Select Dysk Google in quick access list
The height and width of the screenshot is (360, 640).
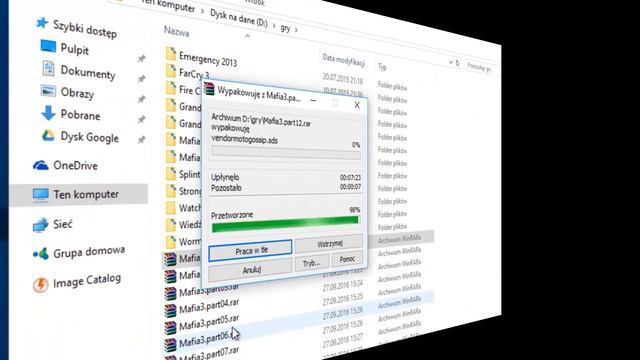coord(90,137)
